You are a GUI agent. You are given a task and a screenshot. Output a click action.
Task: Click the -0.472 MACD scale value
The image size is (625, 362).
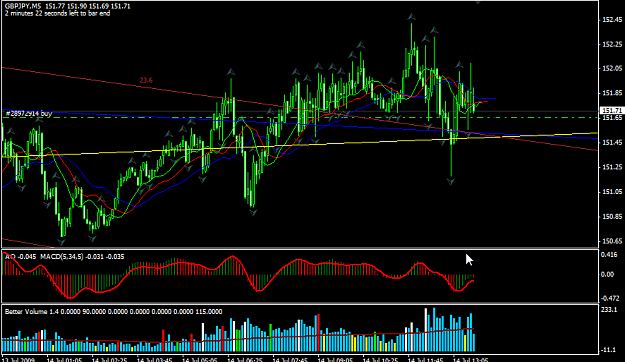[x=611, y=298]
